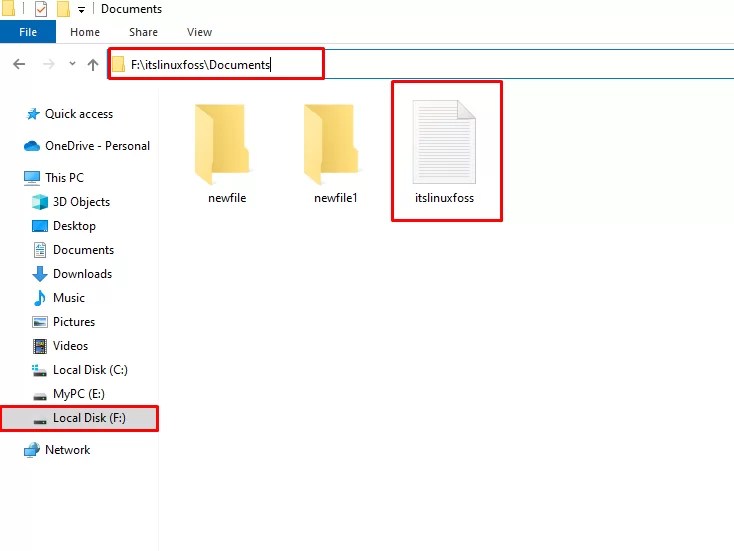
Task: Open Downloads in navigation pane
Action: tap(82, 273)
